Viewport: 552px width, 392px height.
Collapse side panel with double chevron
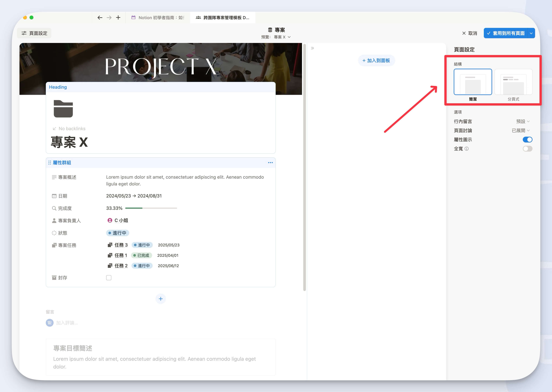tap(312, 48)
